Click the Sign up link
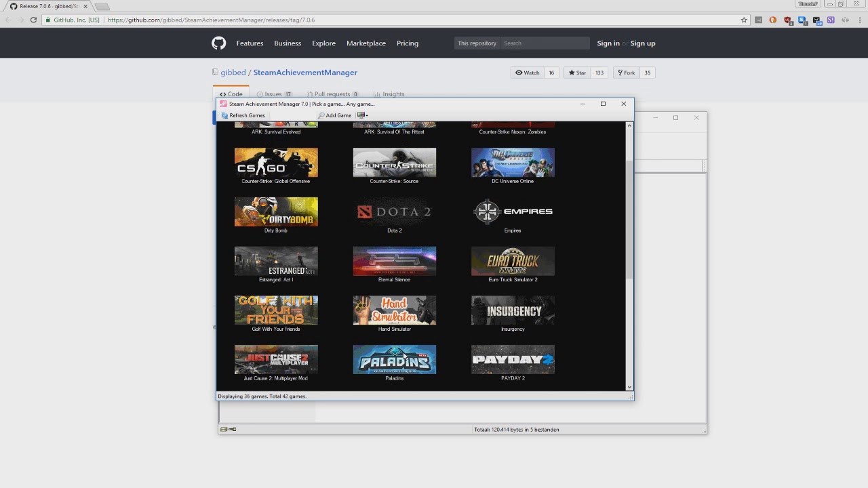Screen dimensions: 868x488 643,43
